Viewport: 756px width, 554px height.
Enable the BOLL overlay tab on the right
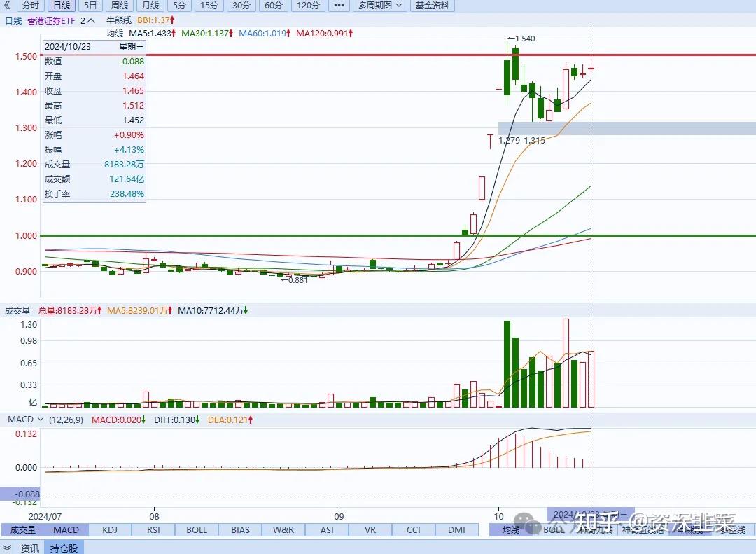click(552, 530)
